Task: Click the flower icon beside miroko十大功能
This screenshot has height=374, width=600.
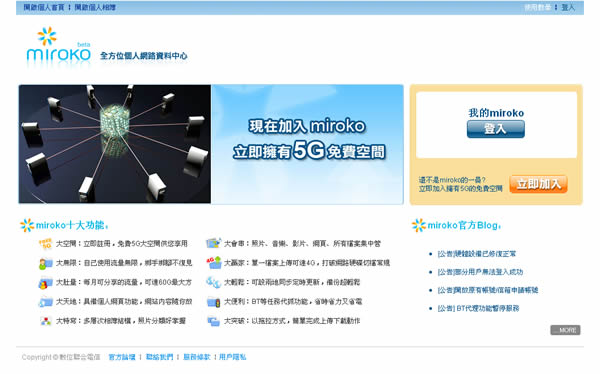Action: pyautogui.click(x=27, y=225)
